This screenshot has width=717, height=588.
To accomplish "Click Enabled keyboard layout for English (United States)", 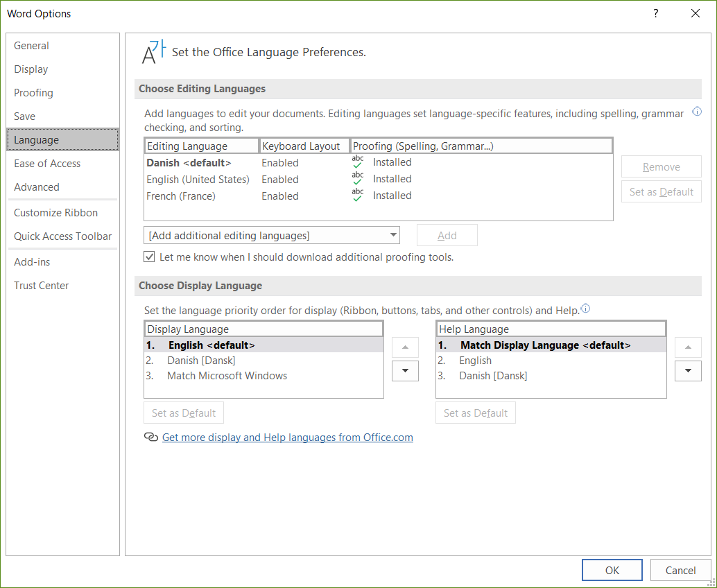I will [x=280, y=179].
